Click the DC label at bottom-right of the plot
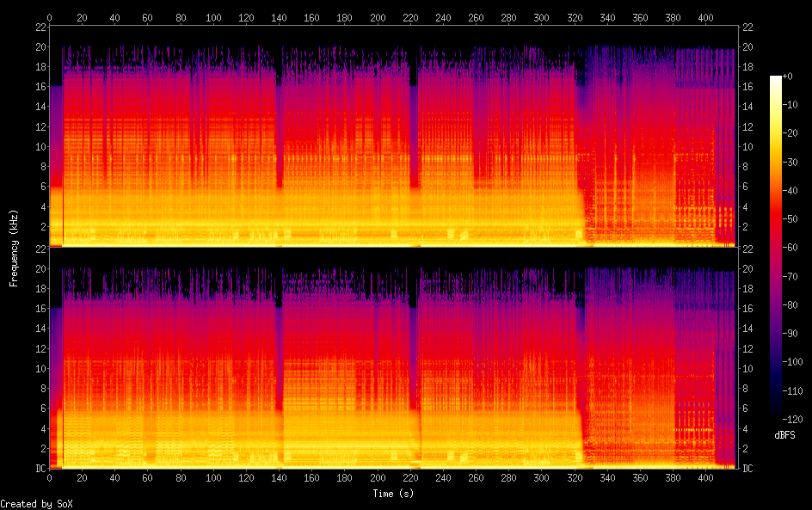 point(747,469)
